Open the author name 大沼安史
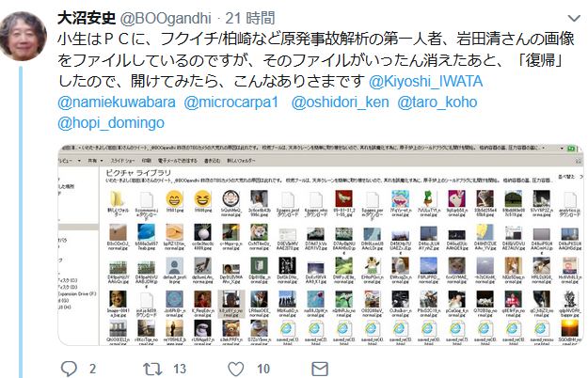Viewport: 588px width, 378px height. pos(87,18)
